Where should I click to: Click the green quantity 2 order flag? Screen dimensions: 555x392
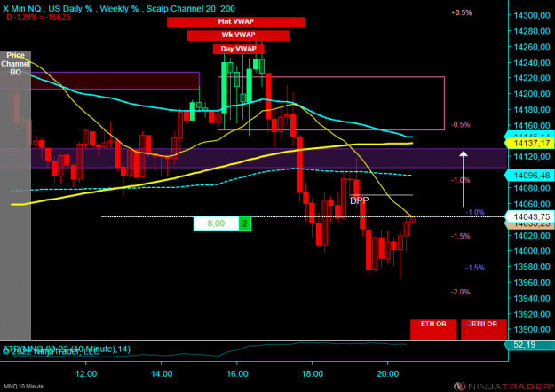244,223
